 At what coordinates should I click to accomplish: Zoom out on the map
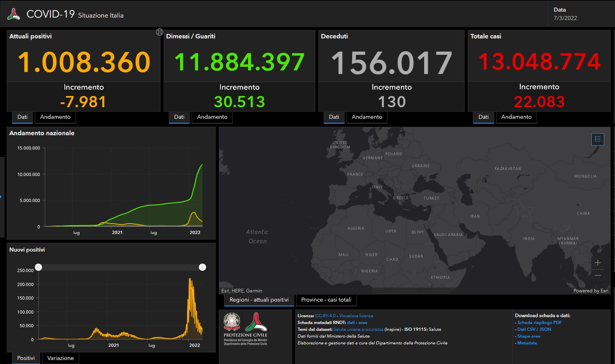[x=597, y=275]
